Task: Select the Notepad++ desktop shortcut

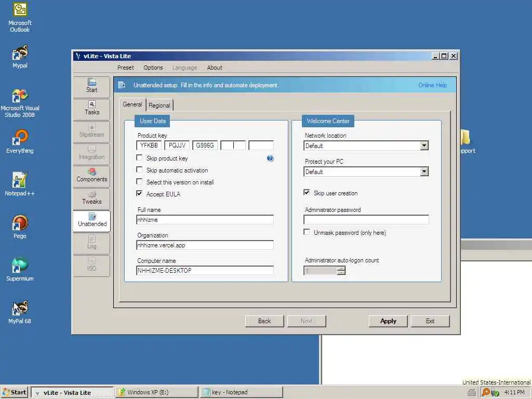Action: click(20, 184)
